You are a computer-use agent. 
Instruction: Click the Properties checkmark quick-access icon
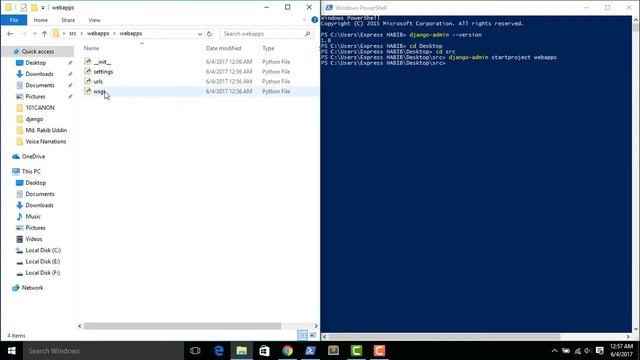[x=24, y=7]
